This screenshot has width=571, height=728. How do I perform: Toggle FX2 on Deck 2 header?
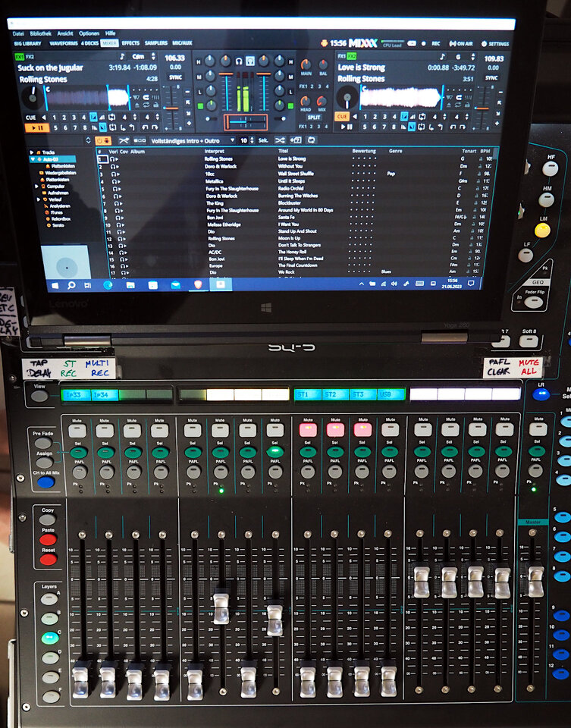(352, 55)
